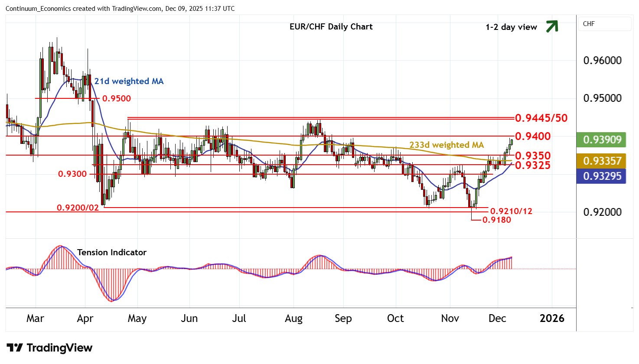
Task: Click the TradingView logo at bottom left
Action: tap(49, 348)
